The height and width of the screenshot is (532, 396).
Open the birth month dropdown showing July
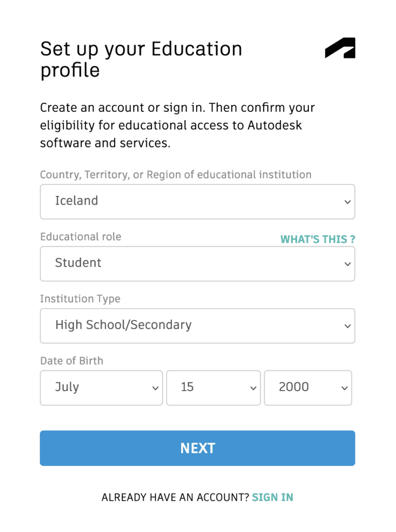[101, 388]
